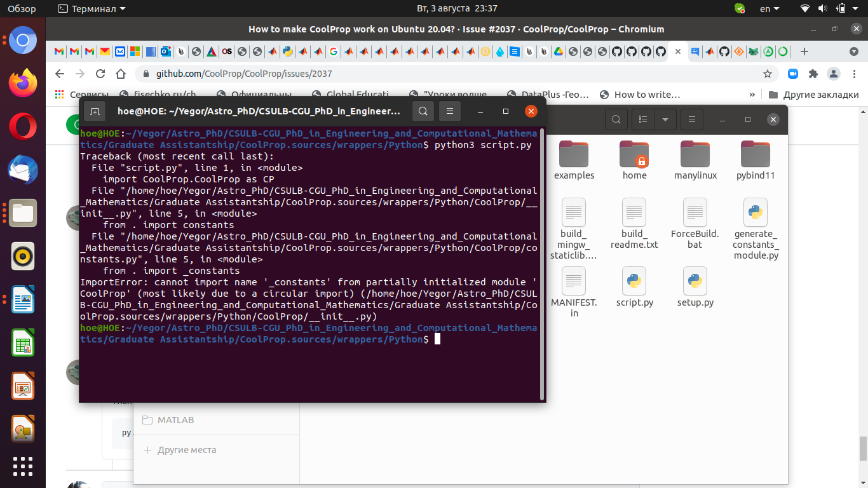Open a new terminal window via top-left icon
The width and height of the screenshot is (868, 488).
click(95, 111)
